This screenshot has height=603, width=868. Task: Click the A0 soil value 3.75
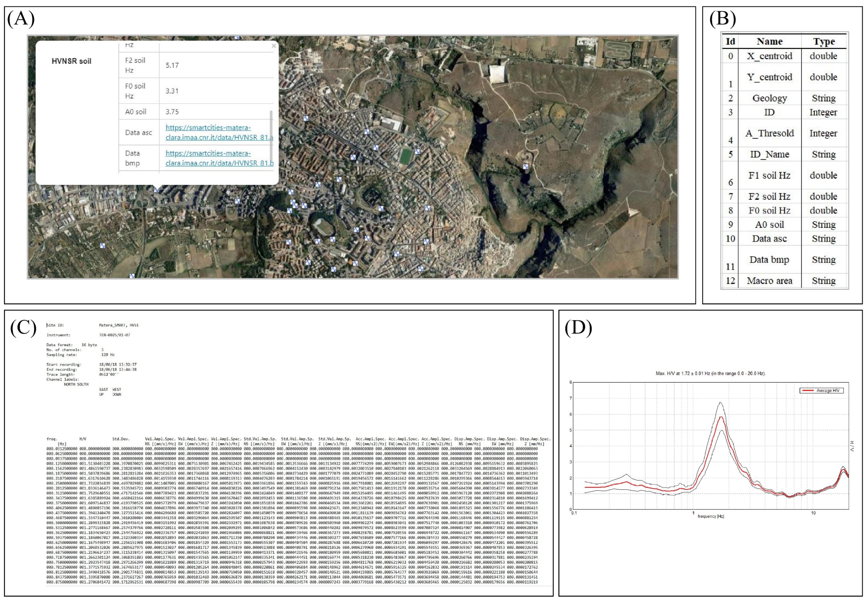[172, 112]
